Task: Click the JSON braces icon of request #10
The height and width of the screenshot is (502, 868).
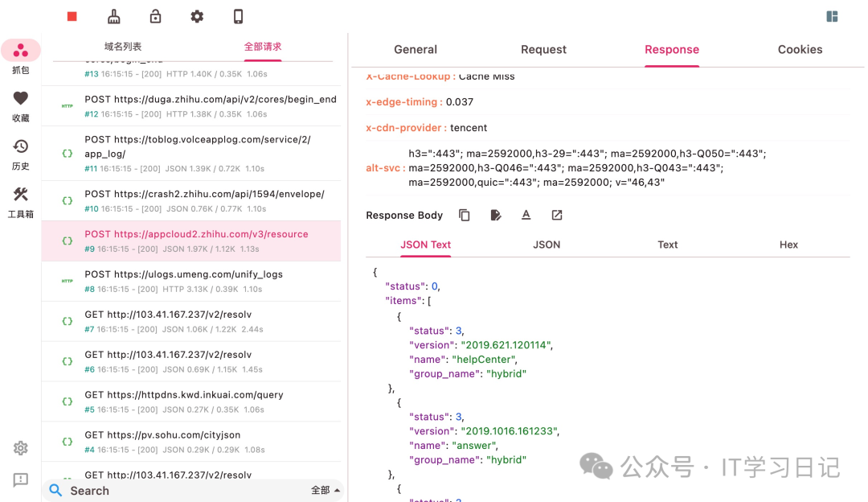Action: pos(67,200)
